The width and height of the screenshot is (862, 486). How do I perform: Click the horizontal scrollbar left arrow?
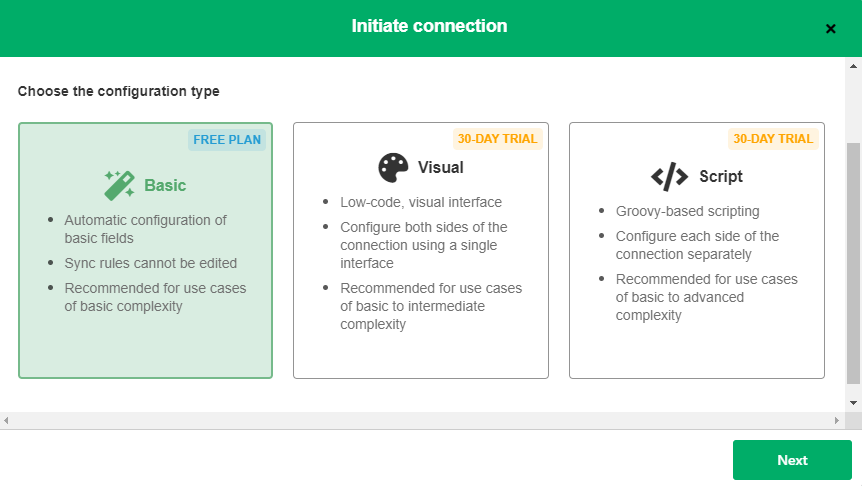pos(7,419)
